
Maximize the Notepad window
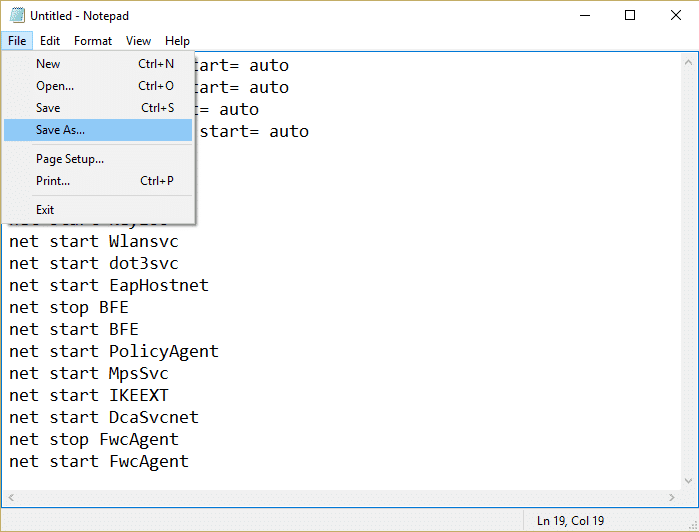coord(630,15)
